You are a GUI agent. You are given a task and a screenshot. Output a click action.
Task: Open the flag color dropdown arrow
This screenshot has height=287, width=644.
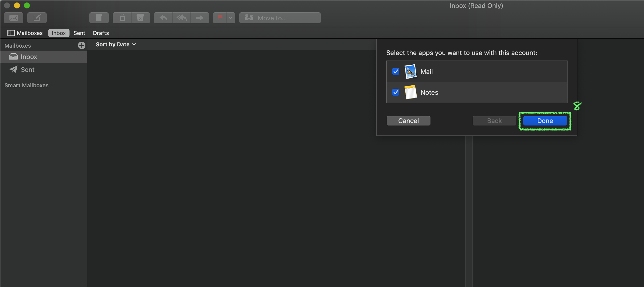coord(231,18)
